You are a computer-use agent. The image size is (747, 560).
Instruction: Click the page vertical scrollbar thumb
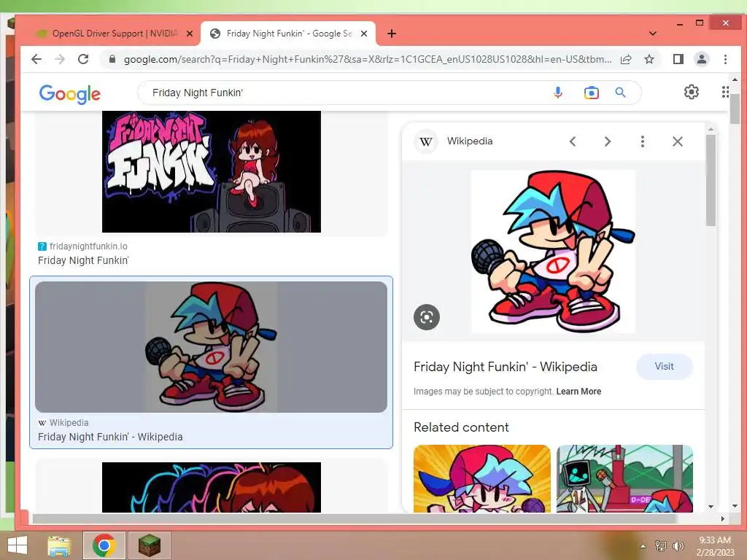coord(735,109)
